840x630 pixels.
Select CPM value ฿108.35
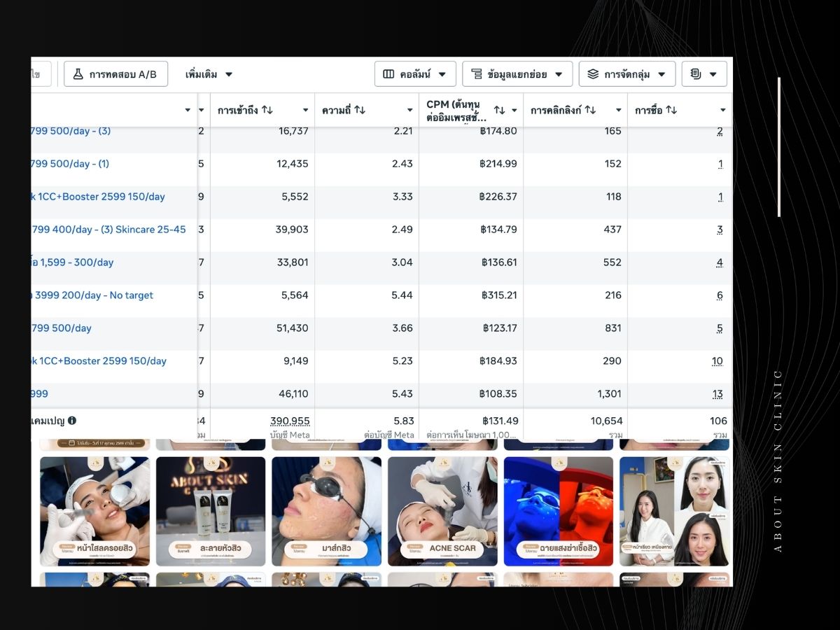[x=498, y=394]
